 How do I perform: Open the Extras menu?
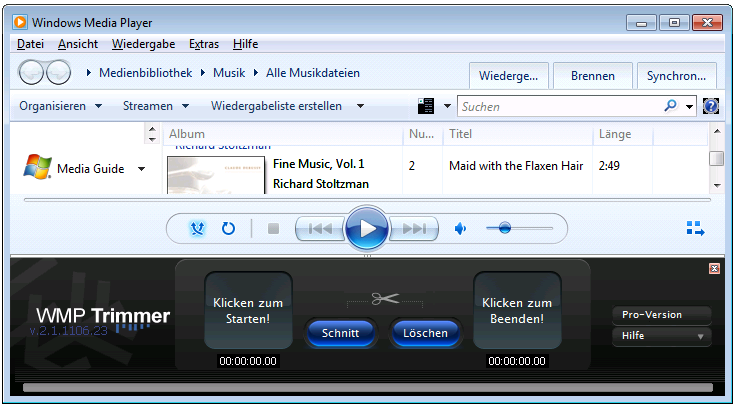[x=204, y=44]
